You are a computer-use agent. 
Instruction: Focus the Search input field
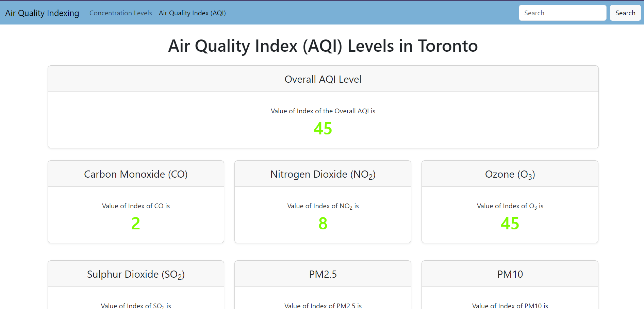pyautogui.click(x=562, y=13)
